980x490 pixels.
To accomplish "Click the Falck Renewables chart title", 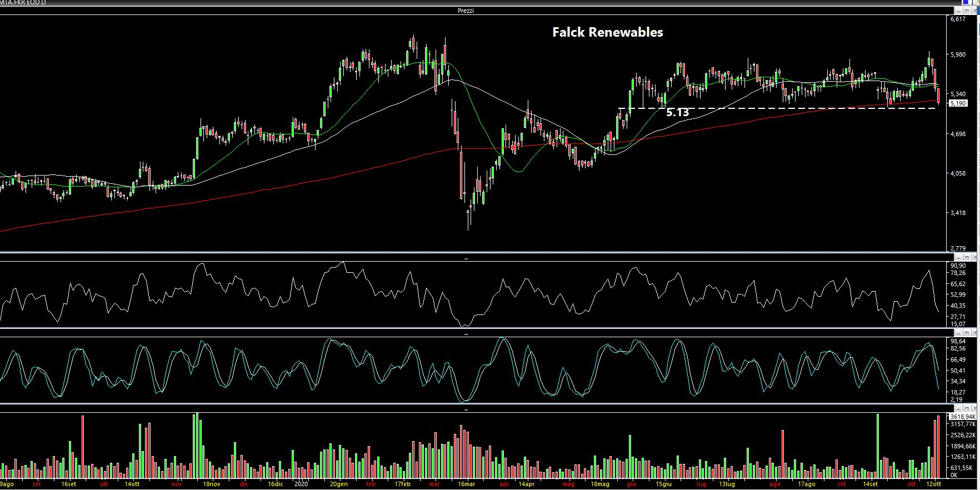I will [x=608, y=32].
